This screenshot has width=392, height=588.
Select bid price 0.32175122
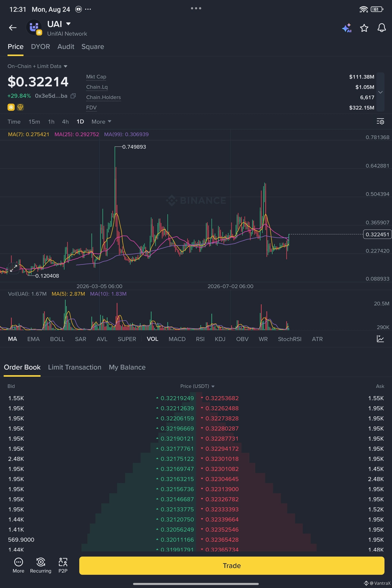pos(177,459)
